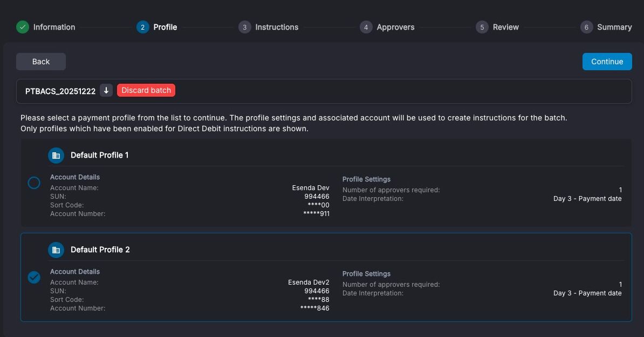Click the account number *****911
Screen dimensions: 644x337
pyautogui.click(x=316, y=213)
